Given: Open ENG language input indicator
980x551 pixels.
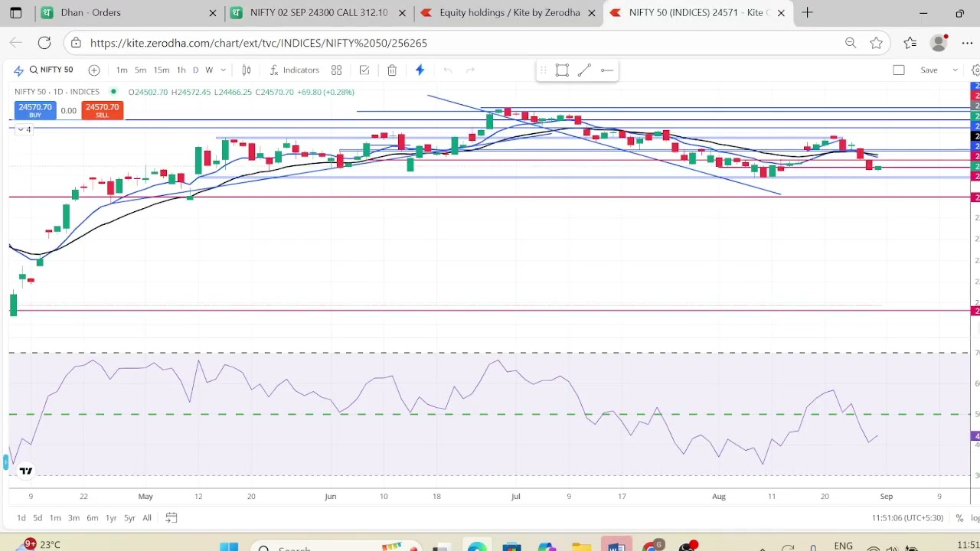Looking at the screenshot, I should 843,546.
